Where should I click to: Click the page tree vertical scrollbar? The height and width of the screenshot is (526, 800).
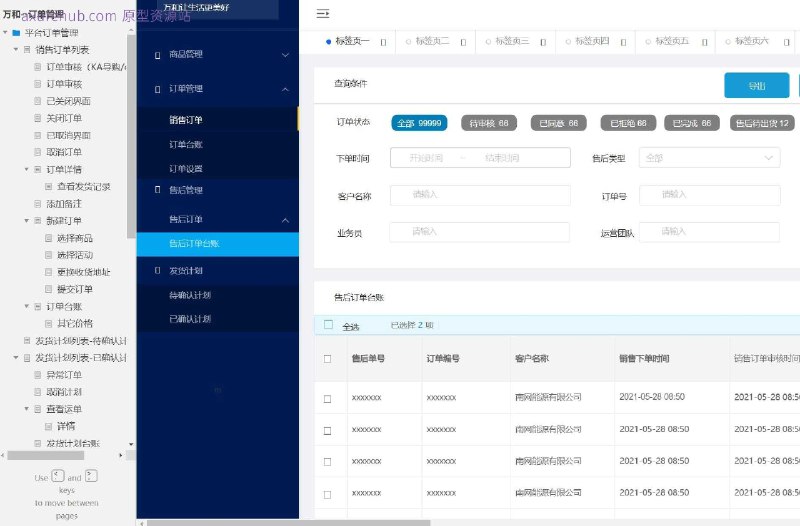tap(131, 136)
